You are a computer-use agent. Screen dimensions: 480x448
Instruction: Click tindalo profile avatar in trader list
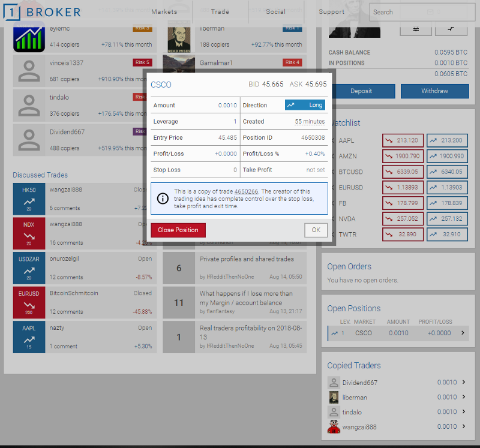point(29,106)
